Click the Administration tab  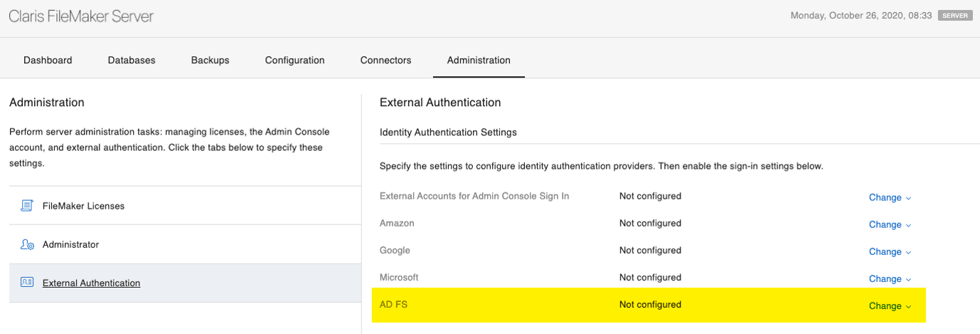[x=479, y=61]
